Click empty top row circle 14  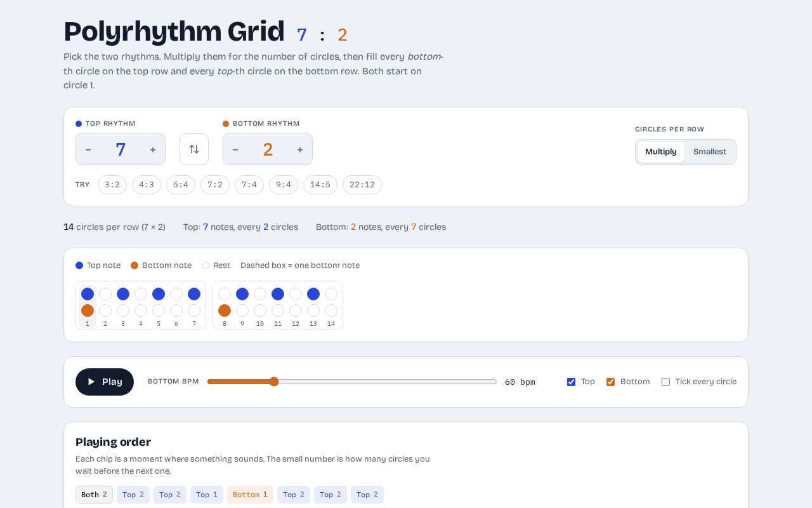[331, 294]
